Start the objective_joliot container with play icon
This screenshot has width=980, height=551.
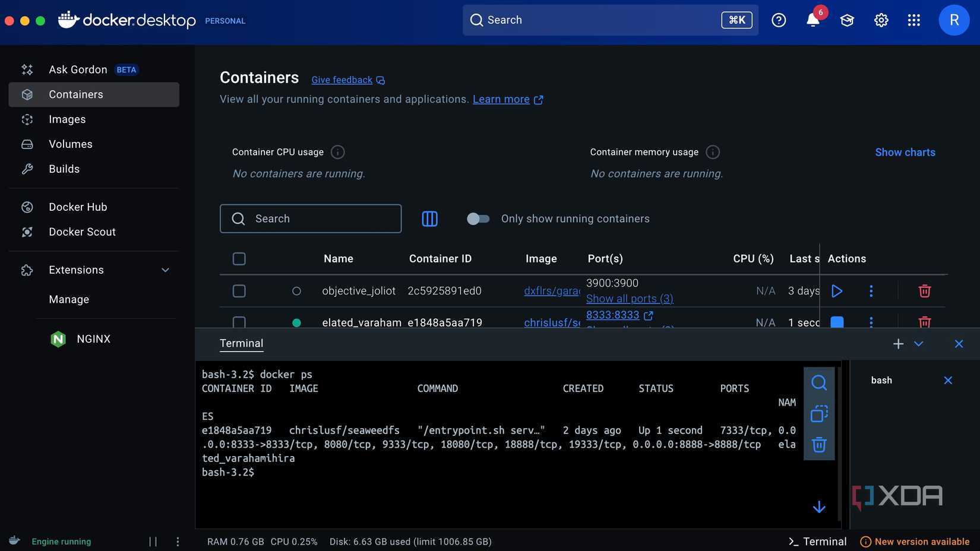pyautogui.click(x=836, y=291)
